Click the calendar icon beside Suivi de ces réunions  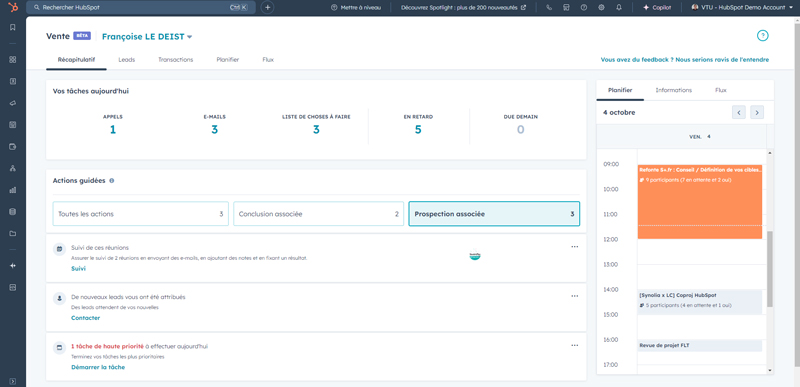[x=60, y=249]
